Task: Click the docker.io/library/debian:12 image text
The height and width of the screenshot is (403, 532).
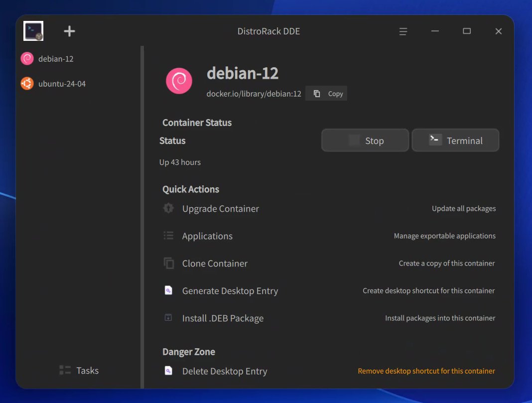Action: pos(254,94)
